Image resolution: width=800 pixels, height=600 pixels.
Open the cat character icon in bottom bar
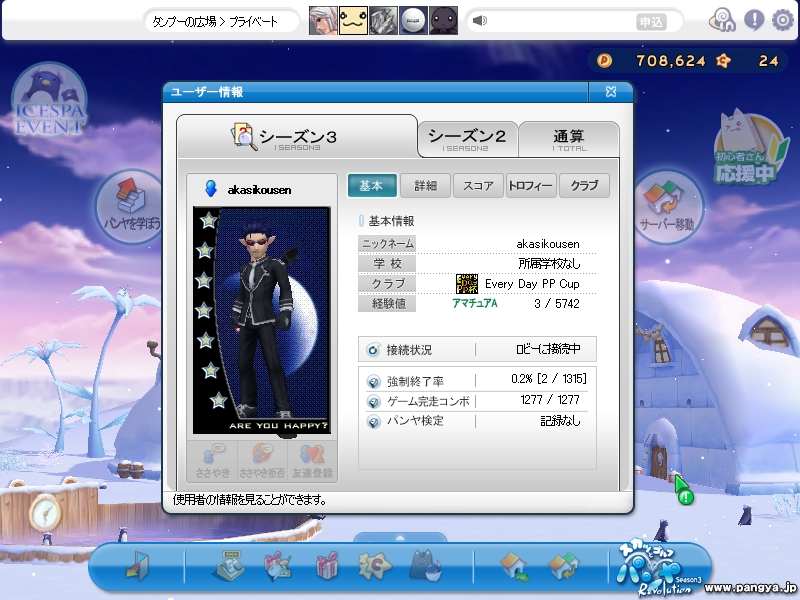(x=426, y=566)
